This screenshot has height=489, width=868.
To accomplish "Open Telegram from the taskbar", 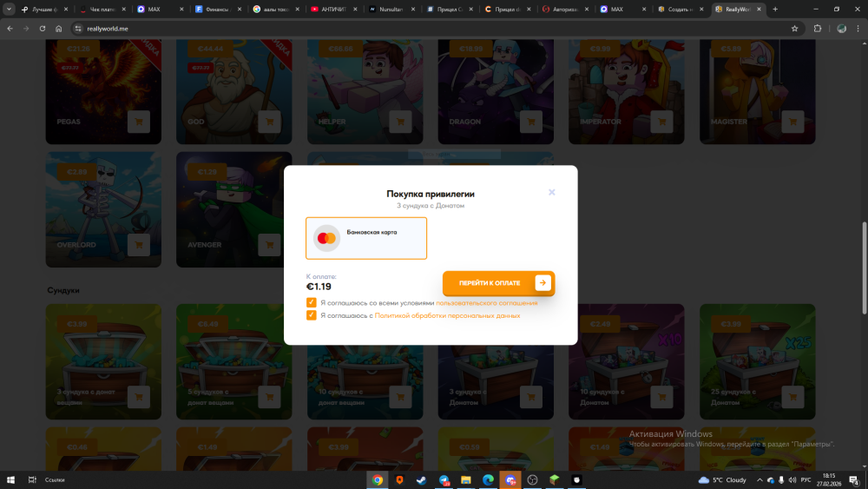I will point(444,480).
